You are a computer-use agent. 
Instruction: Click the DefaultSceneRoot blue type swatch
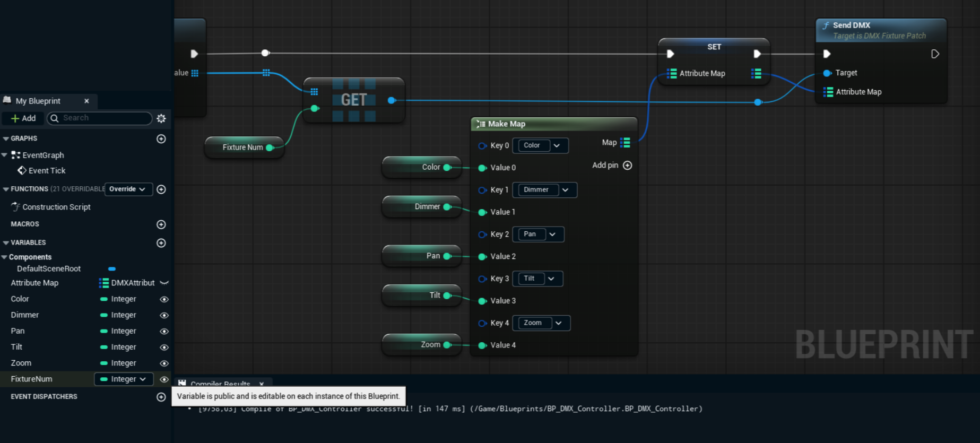click(112, 269)
